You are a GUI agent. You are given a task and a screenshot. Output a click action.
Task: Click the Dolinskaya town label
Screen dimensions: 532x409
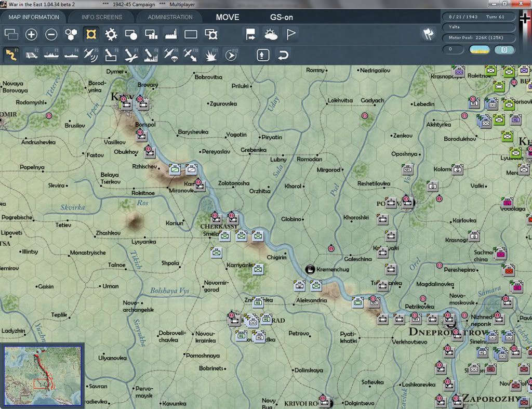click(309, 371)
